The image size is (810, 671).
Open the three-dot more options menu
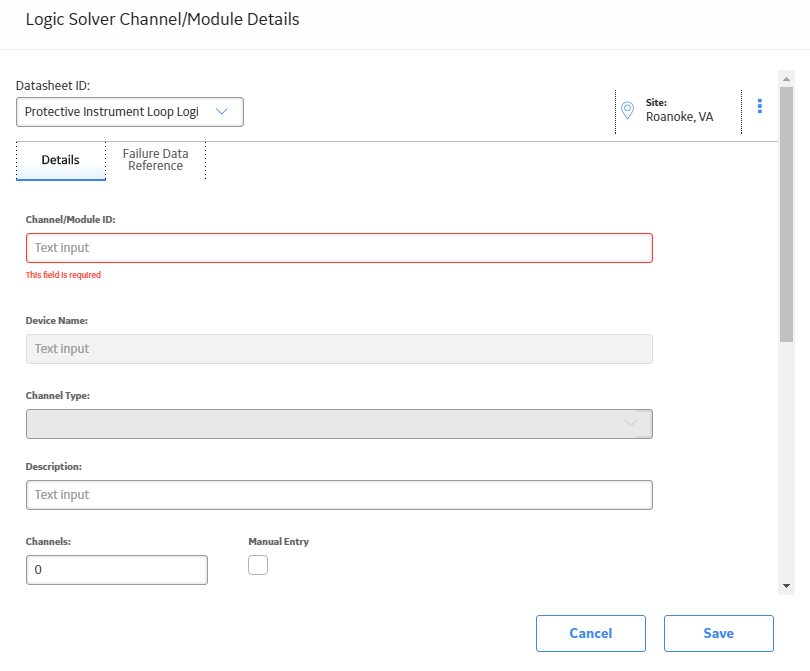point(759,106)
